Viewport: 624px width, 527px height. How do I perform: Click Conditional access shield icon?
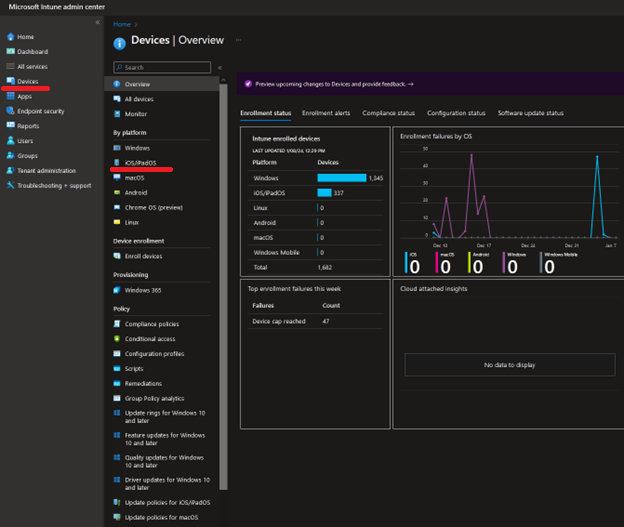click(x=117, y=339)
